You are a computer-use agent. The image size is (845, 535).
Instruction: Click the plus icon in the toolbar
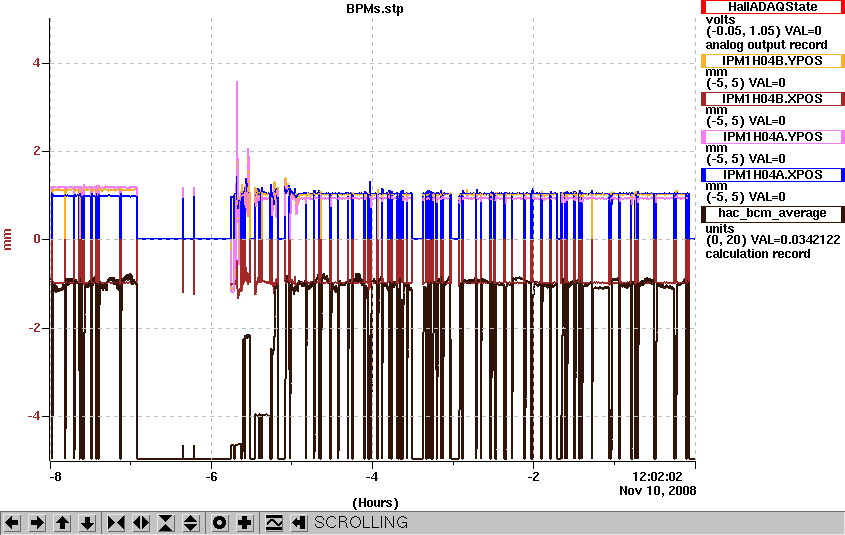tap(245, 523)
